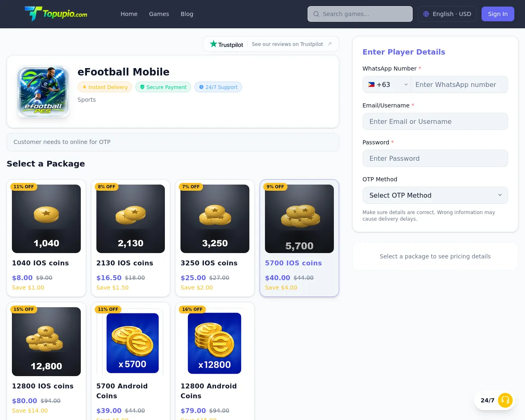Click the 24/7 Support clock badge
Image resolution: width=525 pixels, height=420 pixels.
coord(218,87)
